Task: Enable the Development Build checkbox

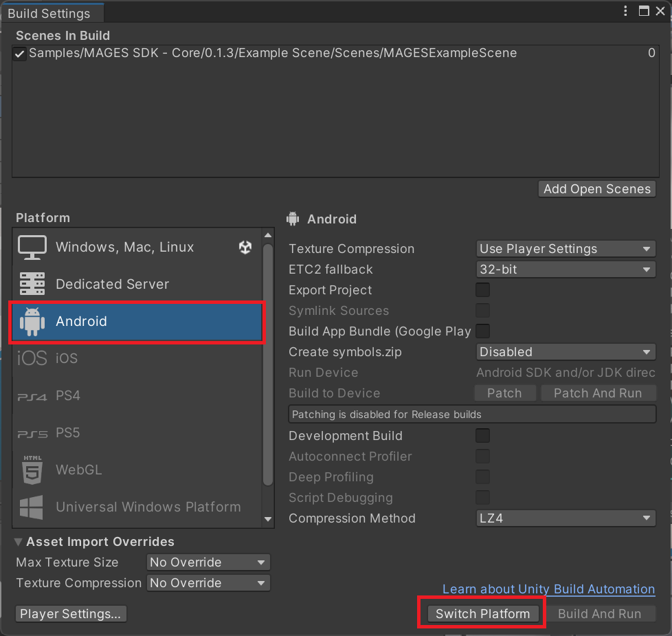Action: click(x=482, y=435)
